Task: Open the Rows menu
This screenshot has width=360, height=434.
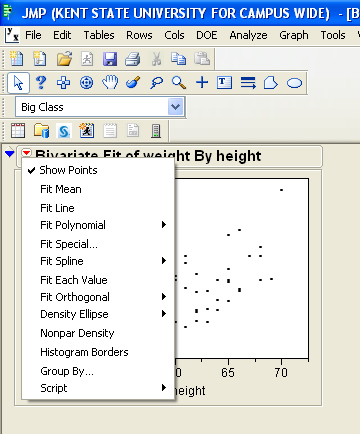Action: [139, 35]
